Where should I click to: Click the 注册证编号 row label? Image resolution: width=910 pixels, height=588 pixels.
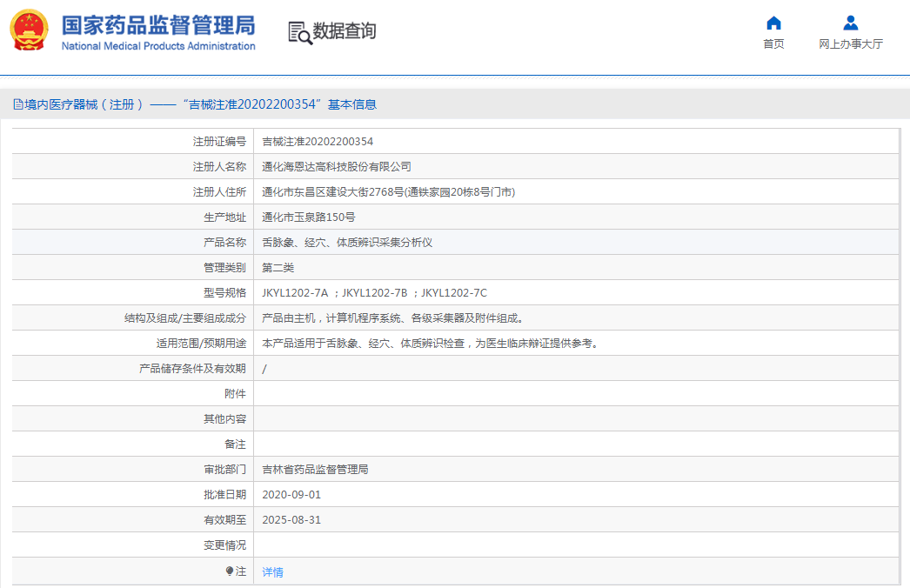219,142
